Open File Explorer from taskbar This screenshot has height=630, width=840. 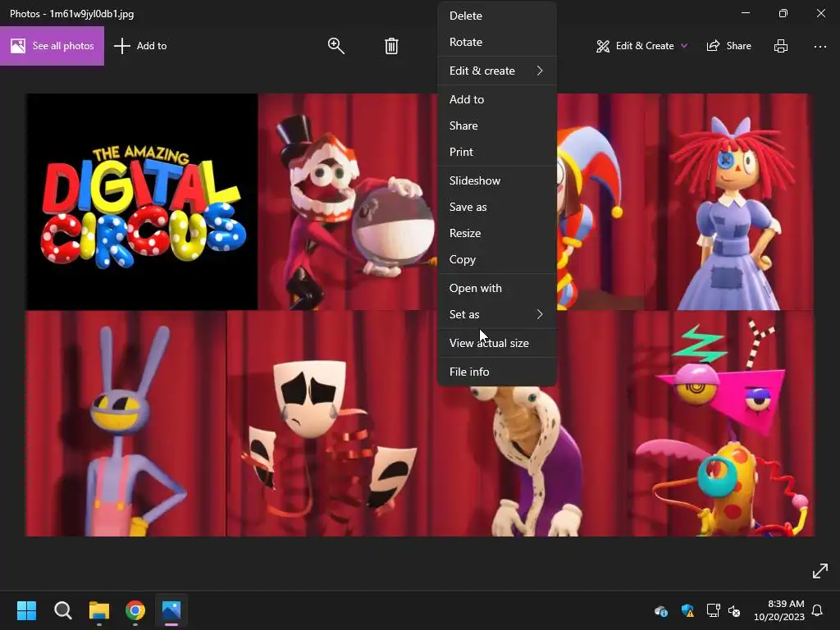[99, 610]
